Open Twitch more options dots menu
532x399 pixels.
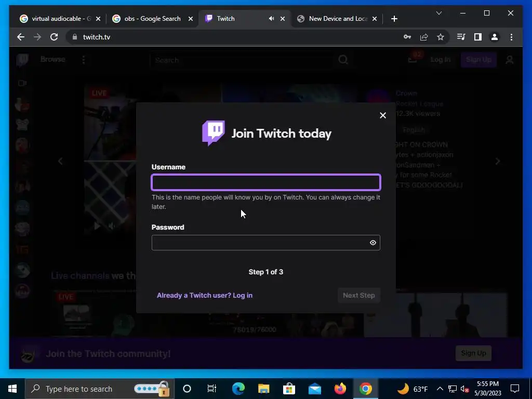(x=84, y=60)
